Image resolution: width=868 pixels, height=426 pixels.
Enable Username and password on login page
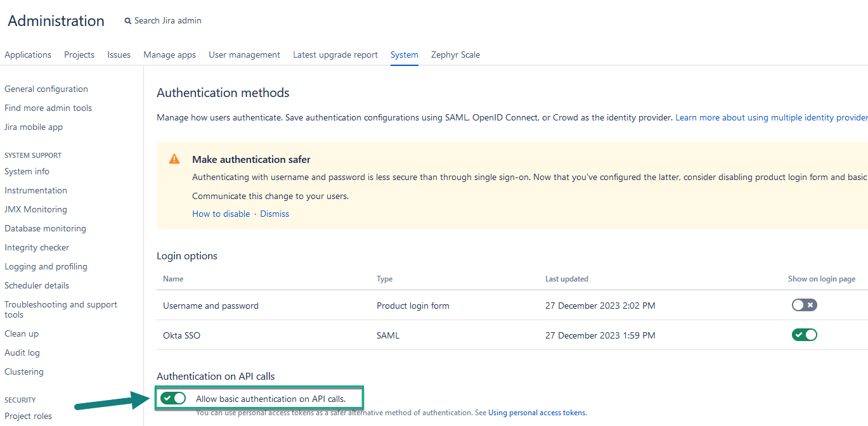pos(804,305)
